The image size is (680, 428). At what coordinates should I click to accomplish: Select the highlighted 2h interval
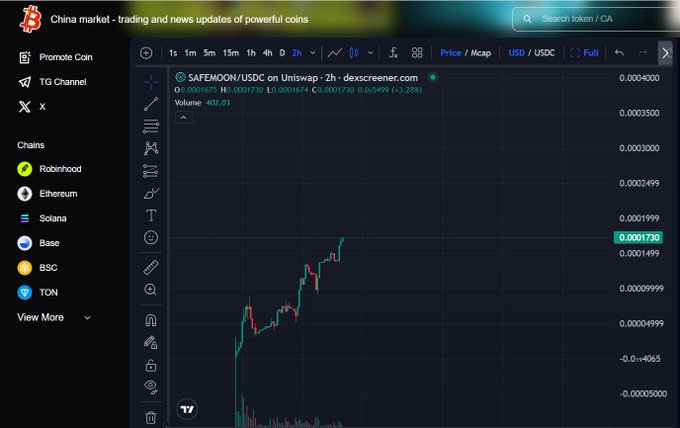coord(297,53)
